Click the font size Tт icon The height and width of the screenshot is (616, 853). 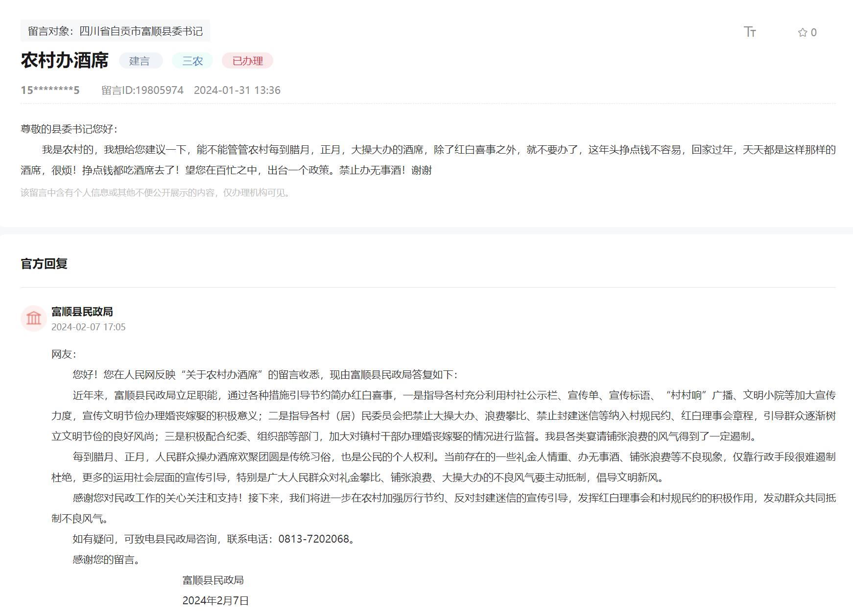click(750, 32)
